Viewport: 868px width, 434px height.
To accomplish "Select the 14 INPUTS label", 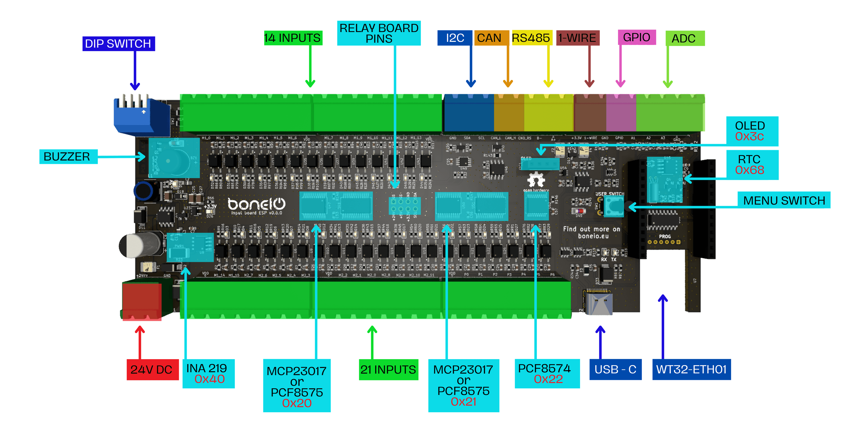I will (293, 38).
